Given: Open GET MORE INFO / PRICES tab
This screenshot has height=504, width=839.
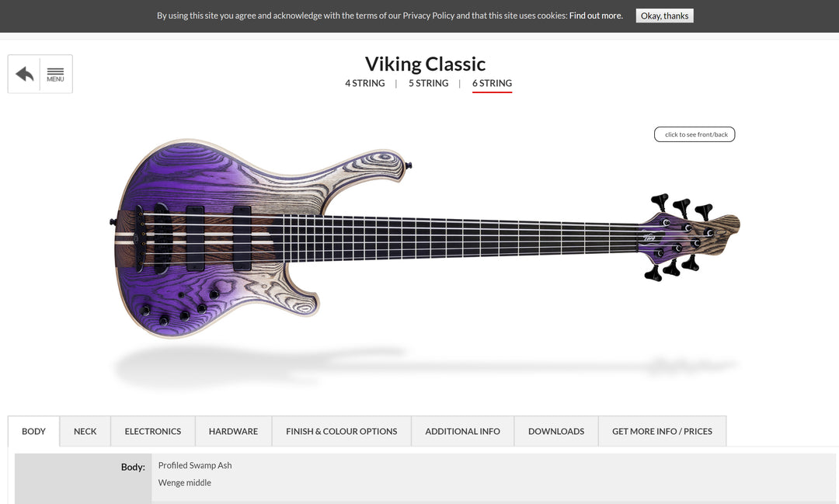Looking at the screenshot, I should (663, 431).
